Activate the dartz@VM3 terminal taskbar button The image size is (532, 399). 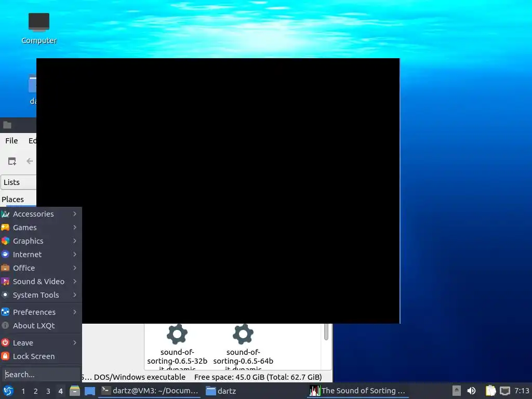[150, 391]
